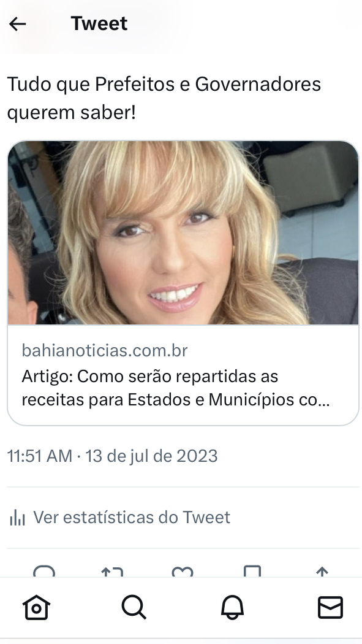Open the Notifications bell tab
Image resolution: width=362 pixels, height=644 pixels.
tap(232, 607)
